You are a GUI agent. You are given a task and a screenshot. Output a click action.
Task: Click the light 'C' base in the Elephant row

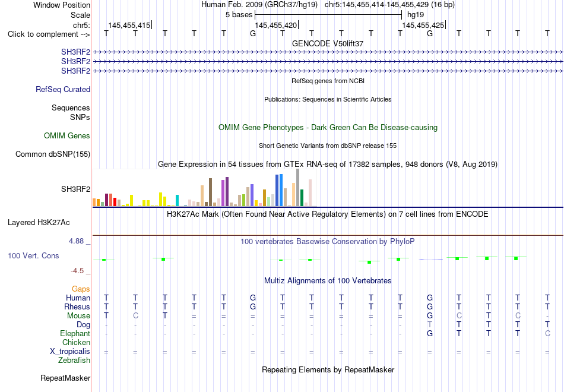(x=547, y=333)
